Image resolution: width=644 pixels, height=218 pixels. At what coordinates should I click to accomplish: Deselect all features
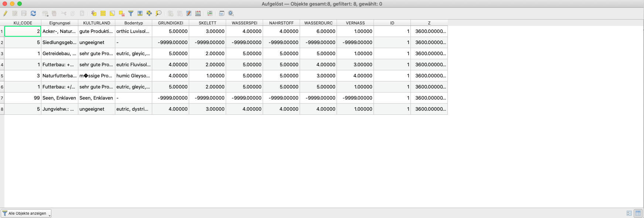pyautogui.click(x=122, y=13)
